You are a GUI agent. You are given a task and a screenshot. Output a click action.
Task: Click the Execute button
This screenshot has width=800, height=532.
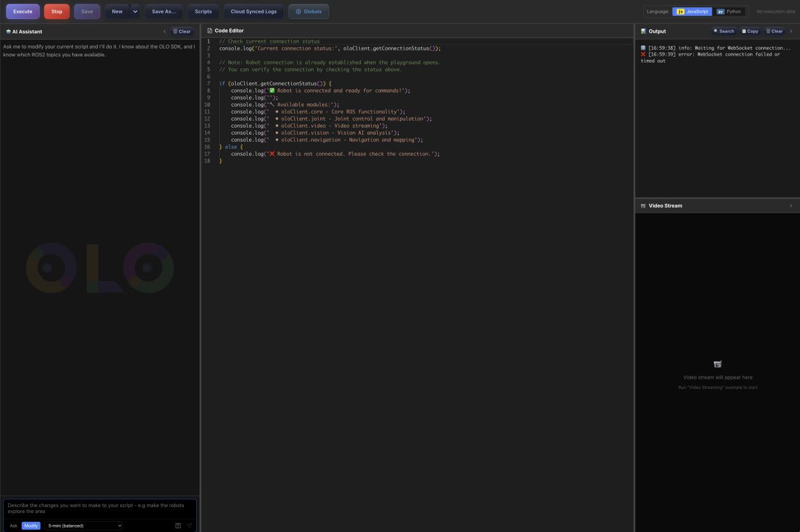coord(22,11)
